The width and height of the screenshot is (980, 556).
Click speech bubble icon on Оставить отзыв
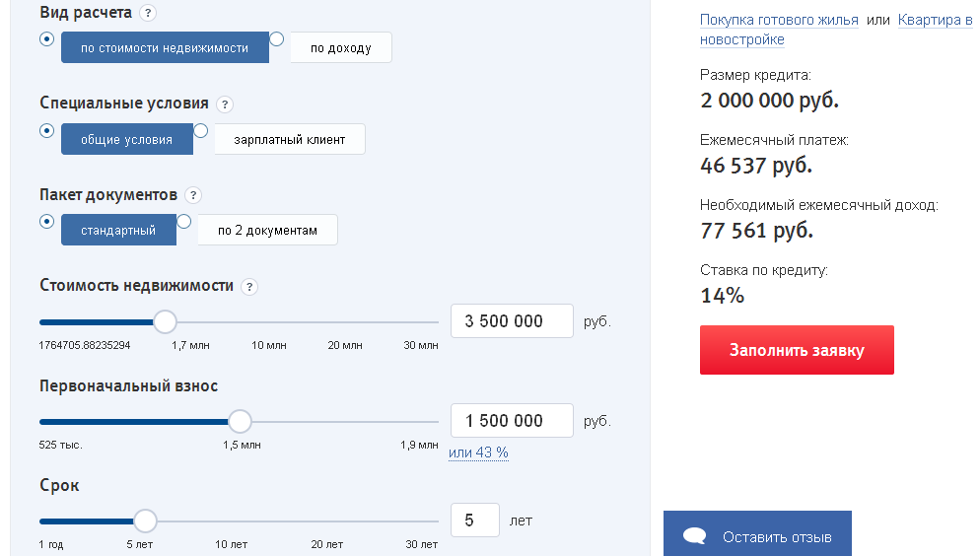695,537
